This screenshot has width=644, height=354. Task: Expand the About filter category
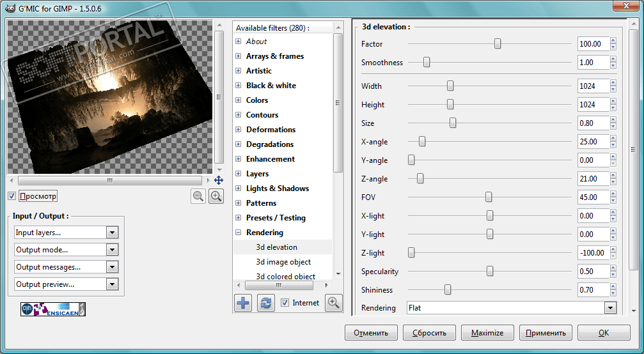[238, 42]
